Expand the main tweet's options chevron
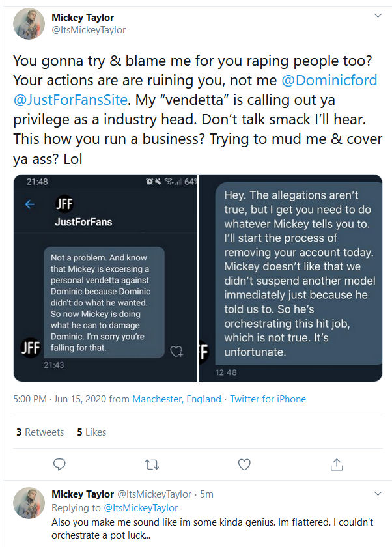392x547 pixels. point(377,16)
